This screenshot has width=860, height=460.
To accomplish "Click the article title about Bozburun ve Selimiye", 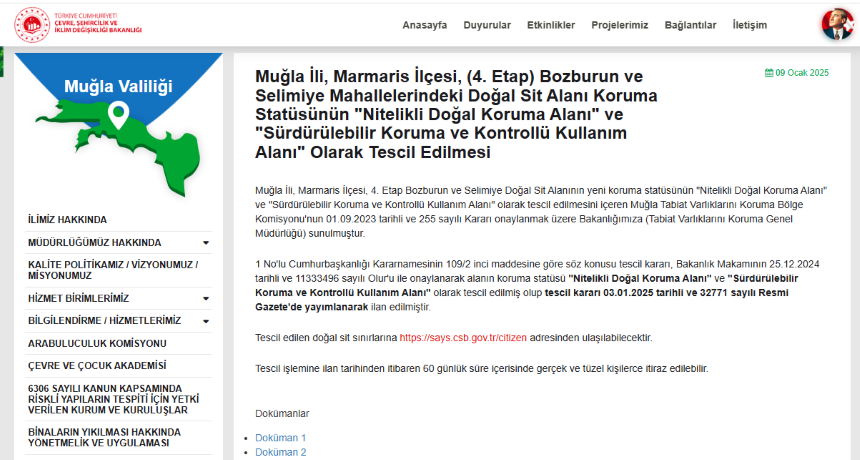I will point(456,114).
